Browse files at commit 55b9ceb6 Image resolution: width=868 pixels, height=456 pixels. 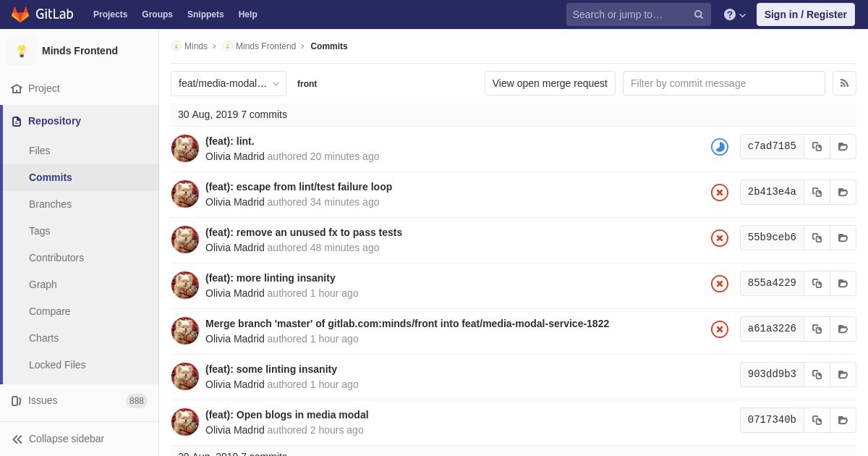[x=843, y=237]
